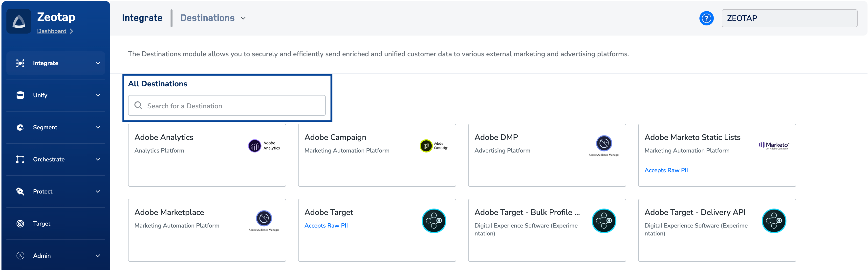Collapse the Integrate section chevron
Screen dimensions: 868x270
[98, 63]
